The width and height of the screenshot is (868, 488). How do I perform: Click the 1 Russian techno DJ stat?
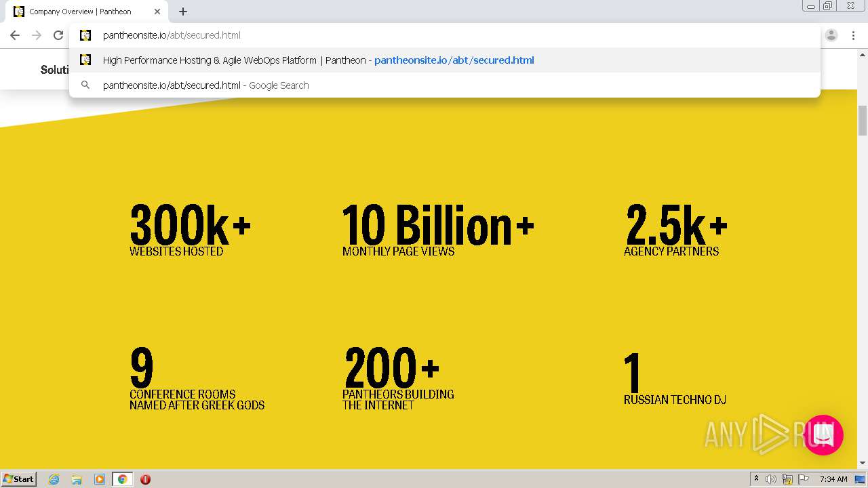point(675,379)
